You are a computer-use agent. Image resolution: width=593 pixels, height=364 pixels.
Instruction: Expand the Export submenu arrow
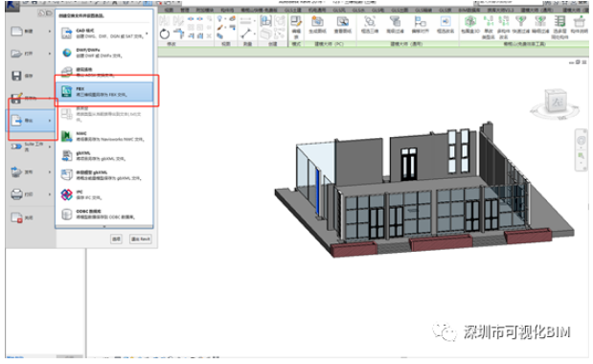coord(50,121)
